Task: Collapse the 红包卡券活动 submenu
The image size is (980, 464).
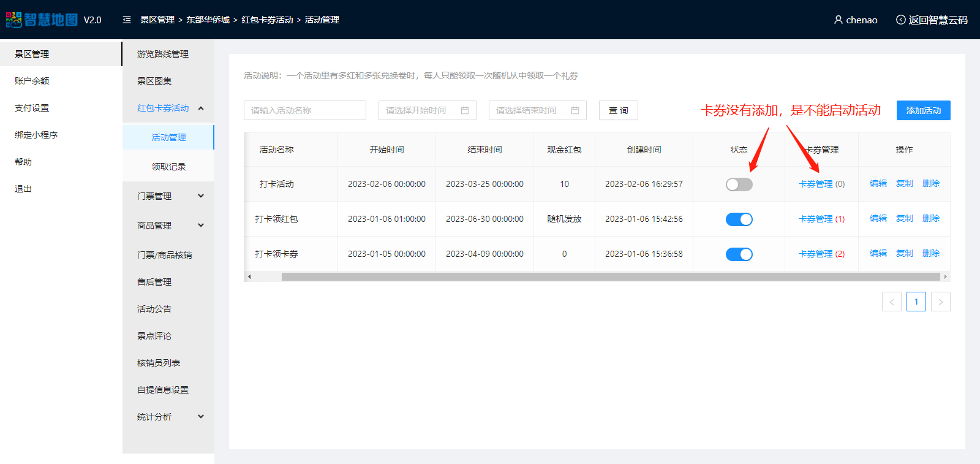Action: [x=200, y=108]
